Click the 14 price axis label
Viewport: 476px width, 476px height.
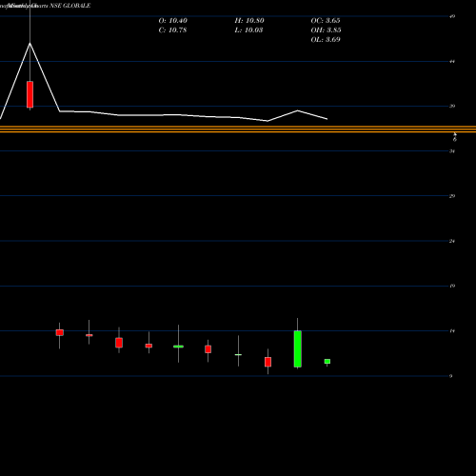(x=452, y=331)
